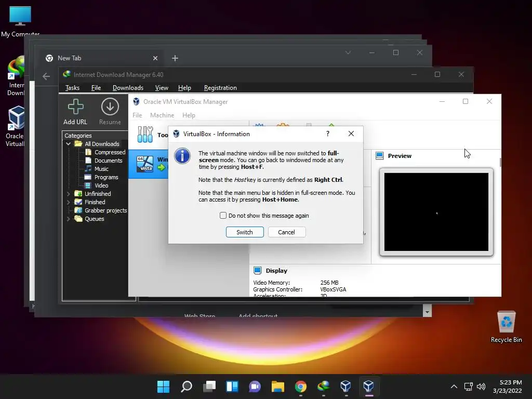Image resolution: width=532 pixels, height=399 pixels.
Task: Collapse the All Downloads tree node
Action: 68,144
